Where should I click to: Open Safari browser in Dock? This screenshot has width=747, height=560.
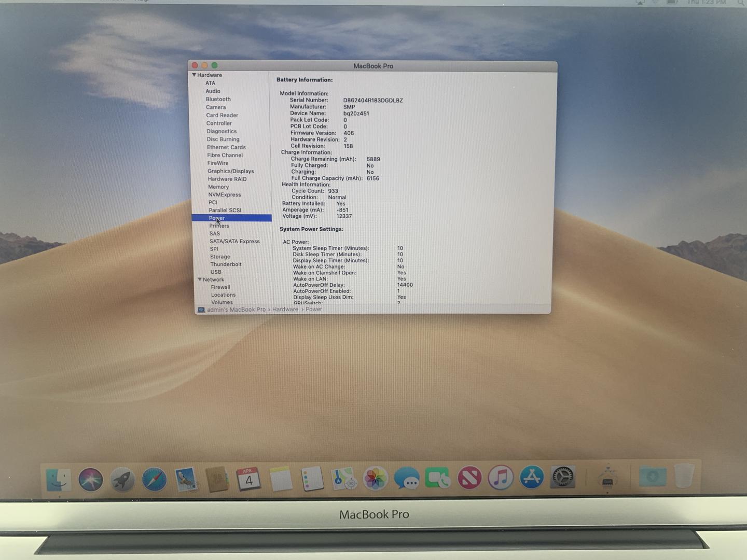tap(155, 479)
